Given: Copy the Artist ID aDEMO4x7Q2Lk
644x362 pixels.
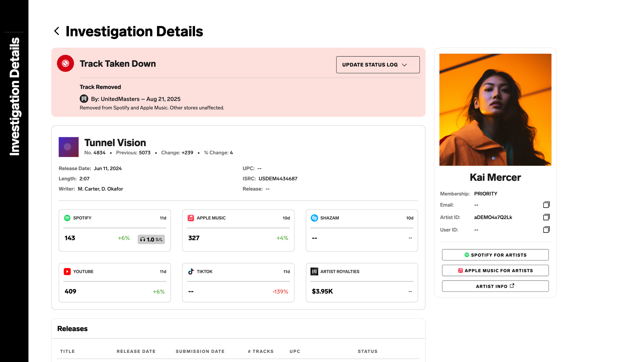Looking at the screenshot, I should tap(546, 217).
